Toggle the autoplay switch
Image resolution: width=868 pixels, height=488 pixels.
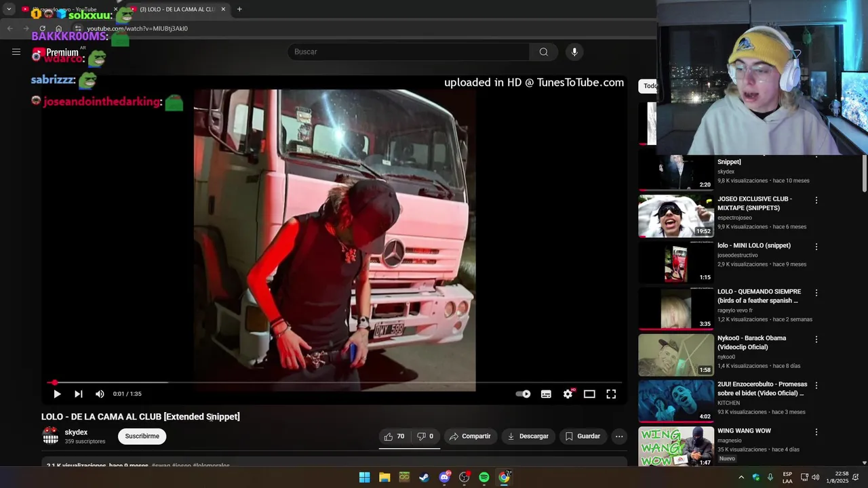point(524,394)
